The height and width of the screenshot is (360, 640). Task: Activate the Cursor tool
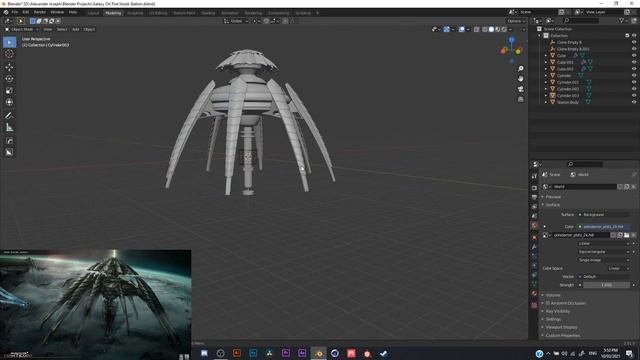9,54
